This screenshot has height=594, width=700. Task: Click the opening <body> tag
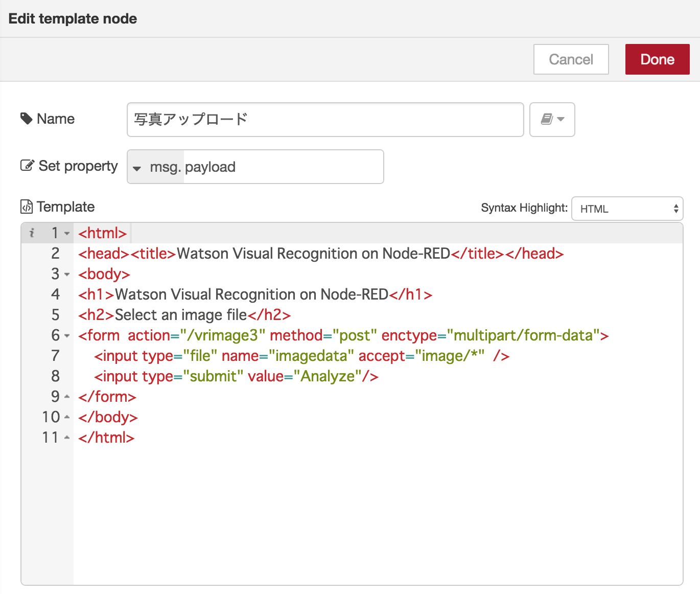point(104,274)
